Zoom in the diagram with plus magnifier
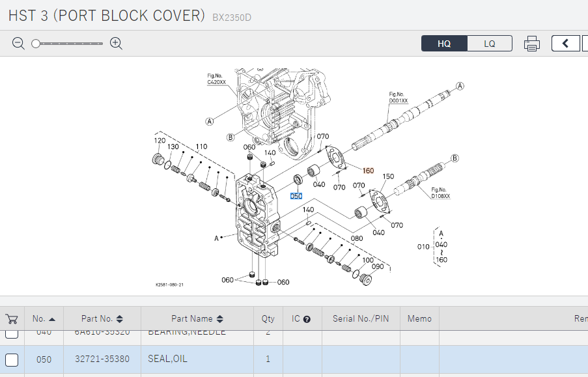 [117, 44]
